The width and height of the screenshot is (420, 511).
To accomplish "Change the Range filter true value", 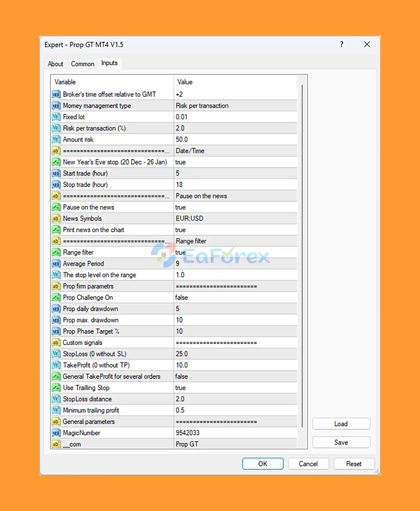I will [x=236, y=253].
